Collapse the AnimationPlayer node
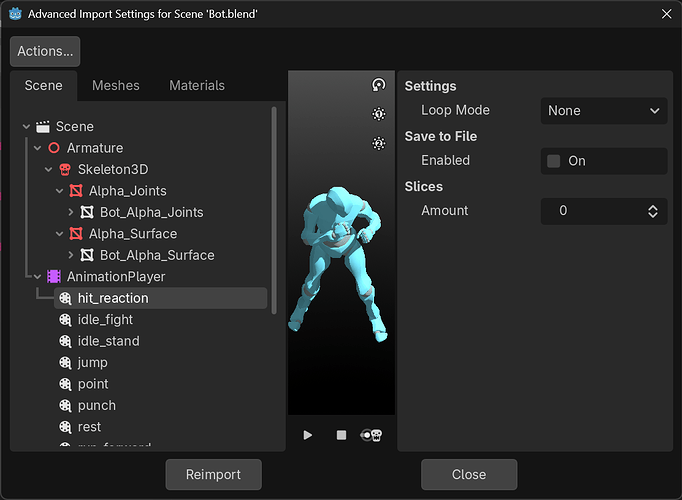This screenshot has height=500, width=682. tap(37, 277)
